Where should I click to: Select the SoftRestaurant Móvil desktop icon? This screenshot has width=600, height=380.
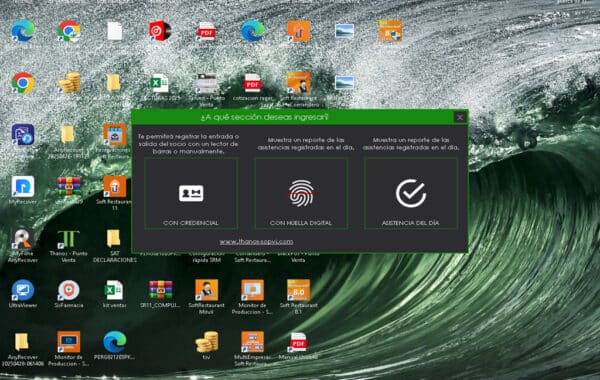(x=206, y=297)
